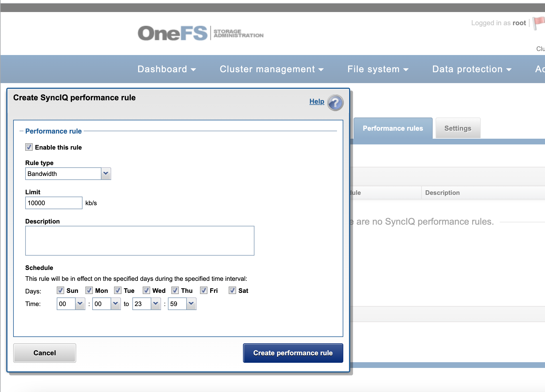The width and height of the screenshot is (545, 392).
Task: Switch to the Performance rules tab
Action: pyautogui.click(x=393, y=128)
